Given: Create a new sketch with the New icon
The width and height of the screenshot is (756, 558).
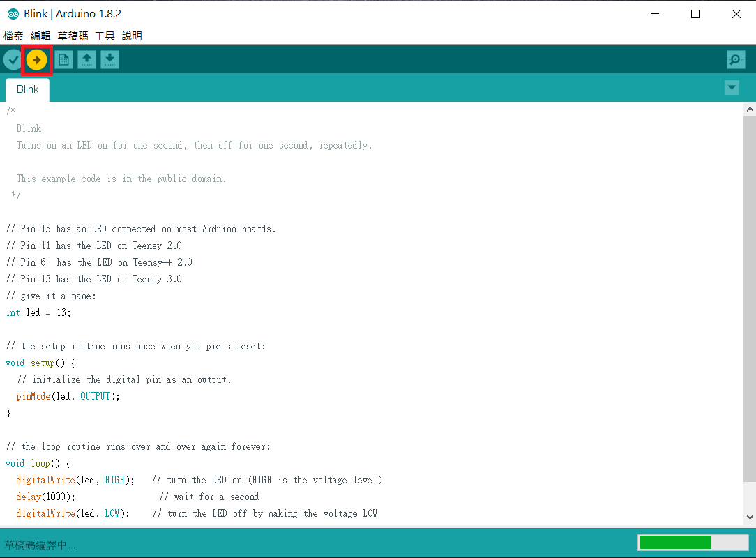Looking at the screenshot, I should pos(63,60).
